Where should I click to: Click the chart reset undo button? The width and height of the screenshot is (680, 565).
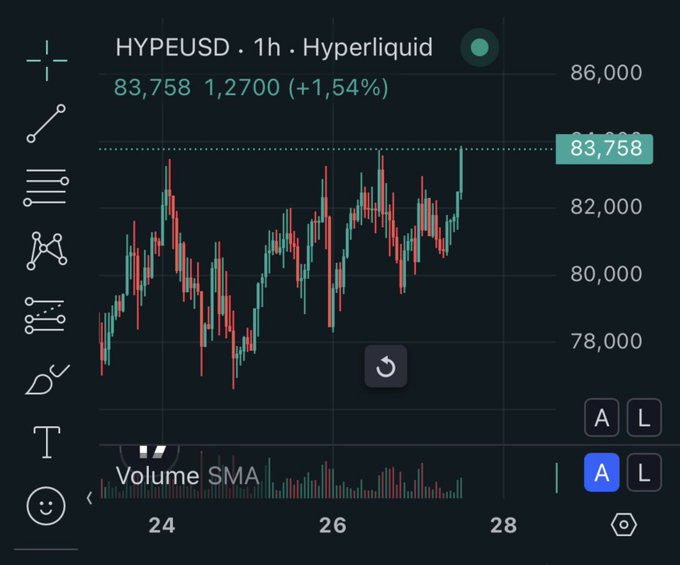[386, 366]
